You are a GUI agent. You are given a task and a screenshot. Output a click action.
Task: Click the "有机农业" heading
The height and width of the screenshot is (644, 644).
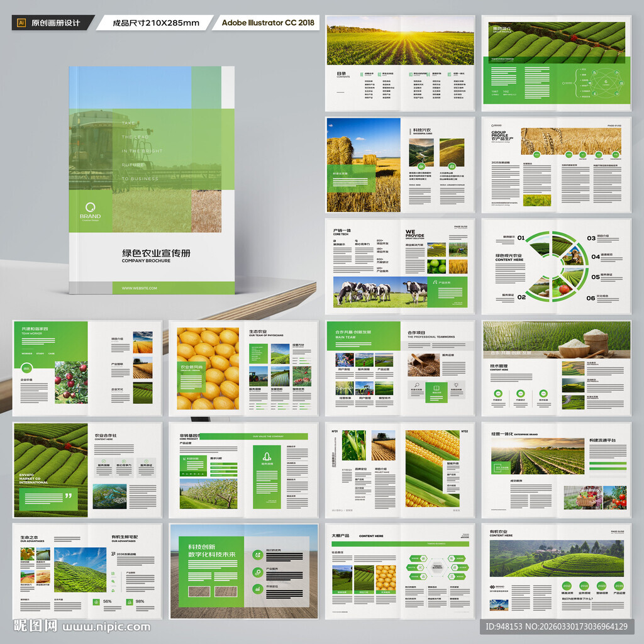(498, 531)
